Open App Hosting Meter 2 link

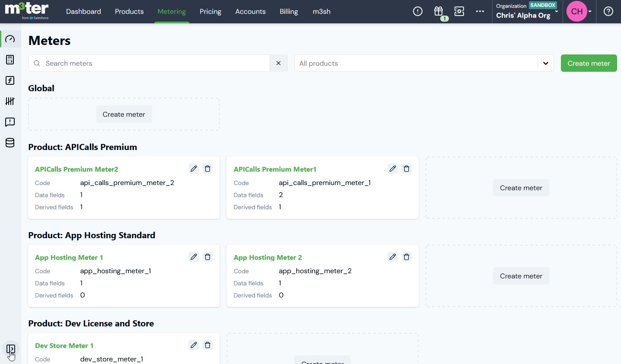tap(268, 257)
